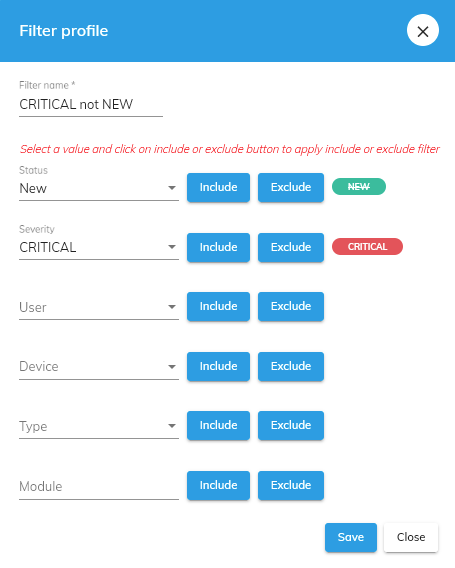Click the Filter name text field
This screenshot has width=455, height=568.
[91, 104]
